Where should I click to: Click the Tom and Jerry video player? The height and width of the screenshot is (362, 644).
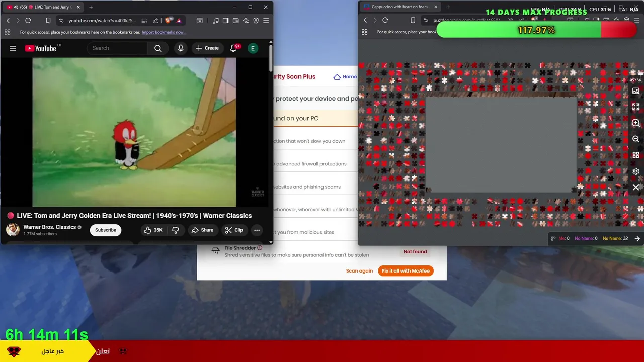134,132
